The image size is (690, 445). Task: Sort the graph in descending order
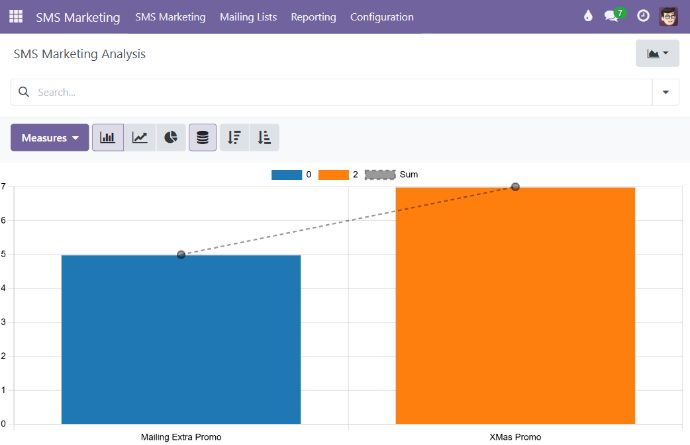tap(234, 138)
